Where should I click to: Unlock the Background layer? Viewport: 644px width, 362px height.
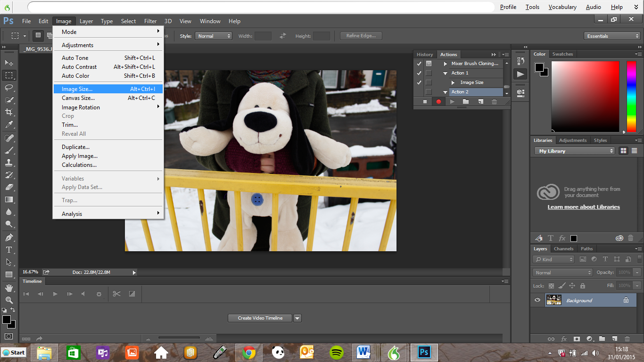(x=625, y=300)
